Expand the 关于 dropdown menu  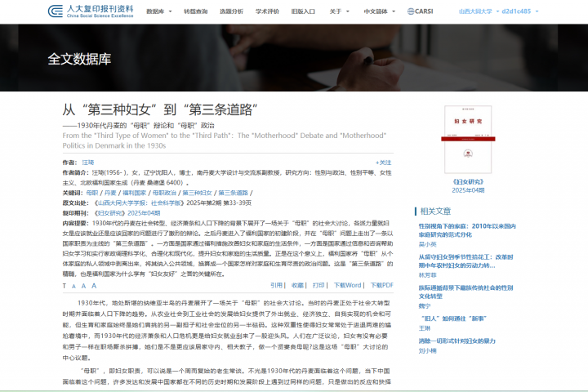tap(338, 11)
